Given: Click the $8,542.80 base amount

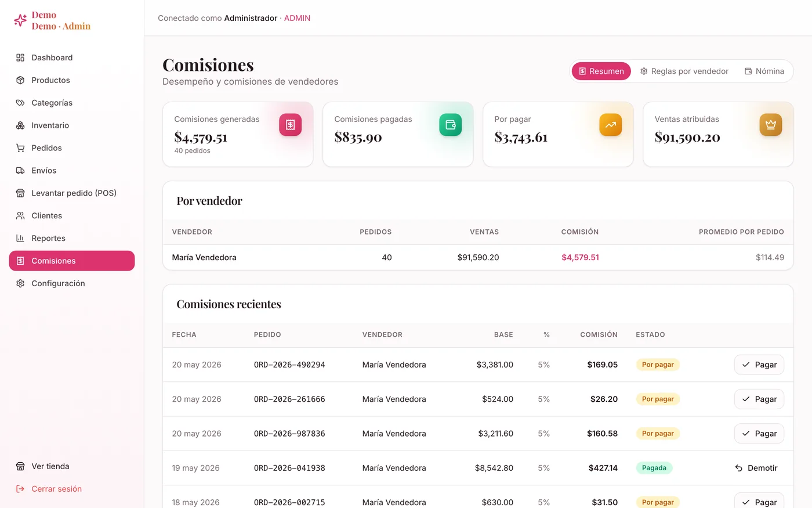Looking at the screenshot, I should coord(494,468).
